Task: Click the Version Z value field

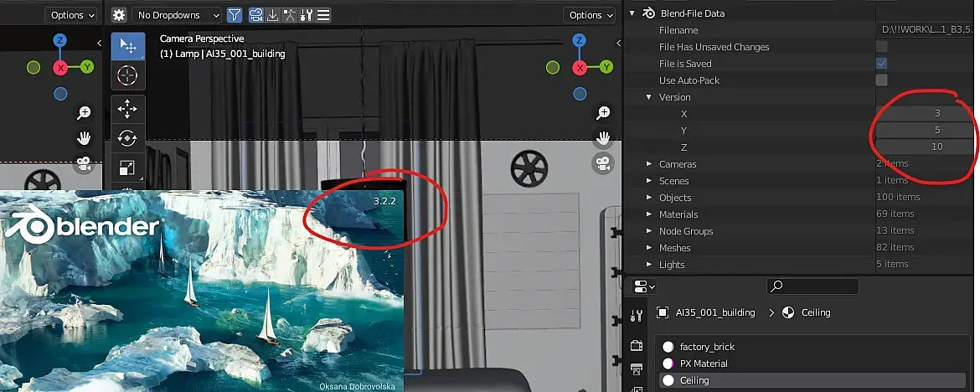Action: (x=925, y=147)
